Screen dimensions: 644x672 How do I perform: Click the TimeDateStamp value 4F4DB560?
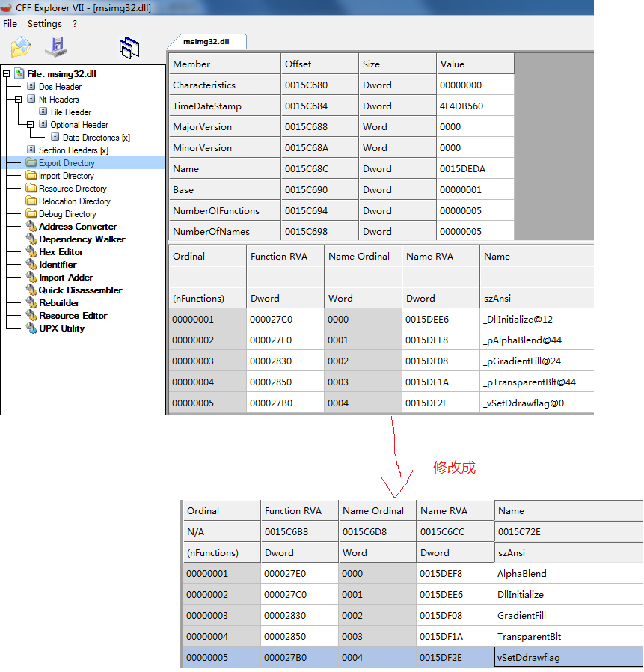click(475, 106)
